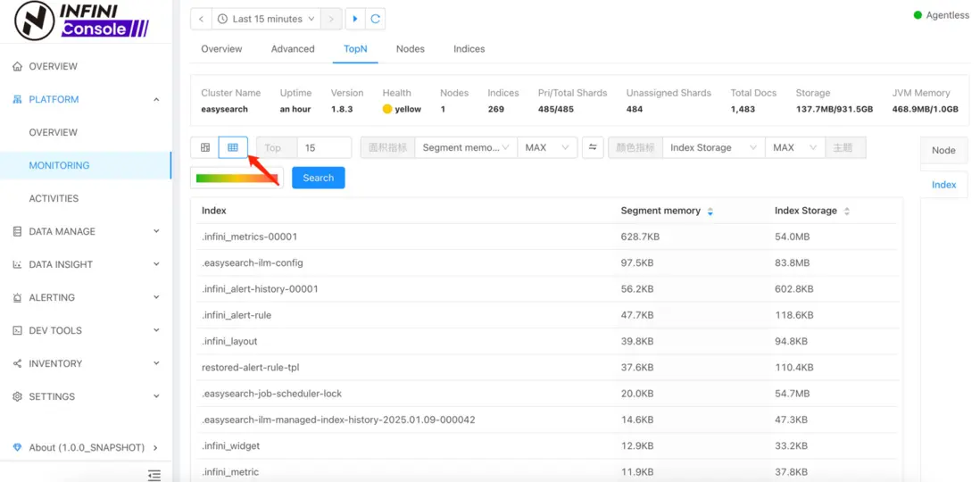Viewport: 980px width, 482px height.
Task: Collapse the sidebar using the bottom menu icon
Action: (154, 475)
